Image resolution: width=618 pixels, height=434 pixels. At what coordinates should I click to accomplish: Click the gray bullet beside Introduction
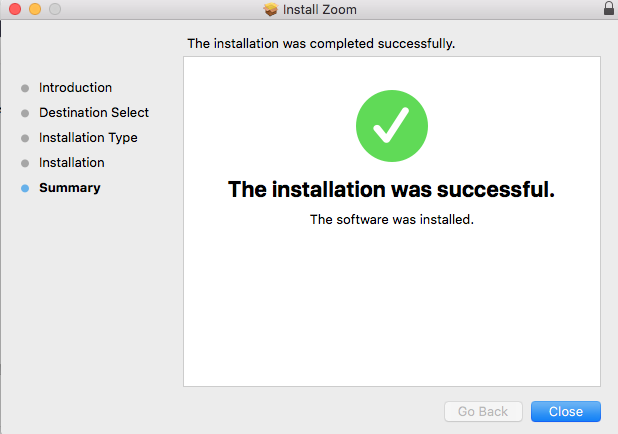point(25,88)
